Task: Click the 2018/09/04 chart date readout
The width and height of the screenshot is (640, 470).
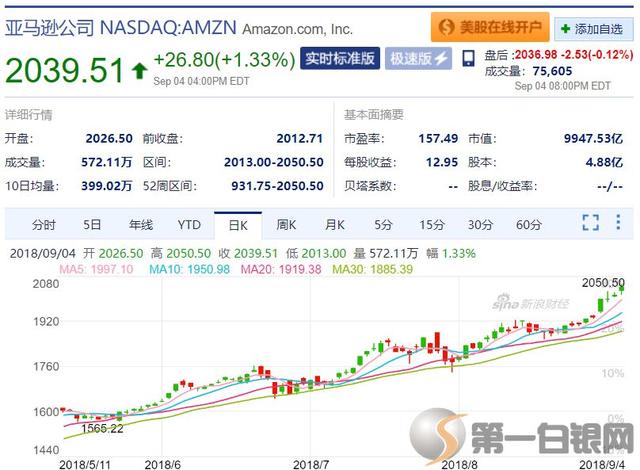Action: (43, 253)
